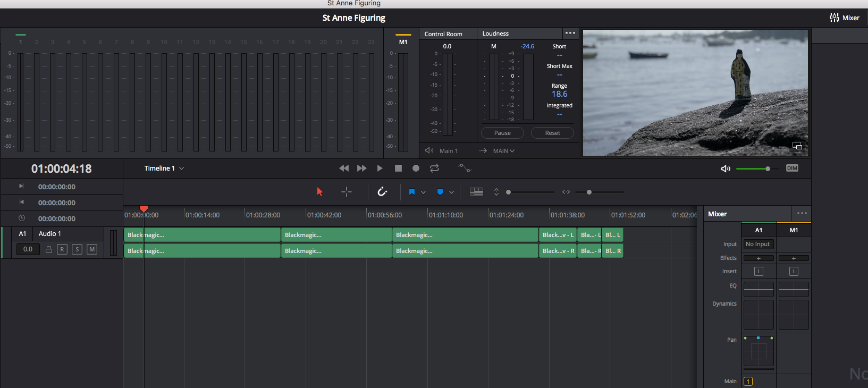Fast forward the timeline playback

362,168
